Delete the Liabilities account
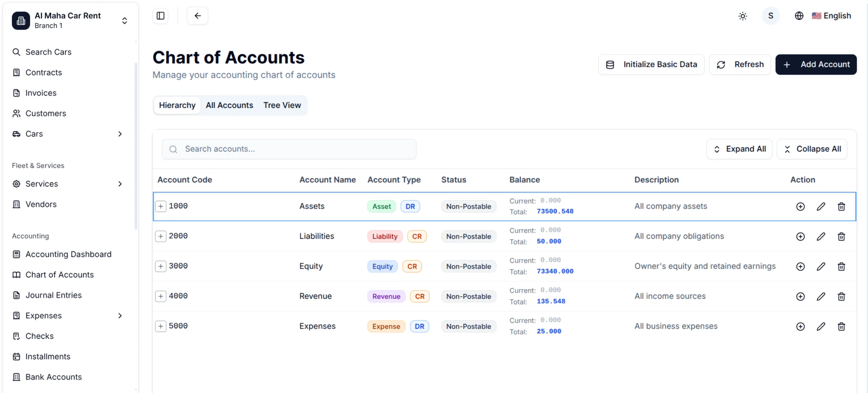 841,236
